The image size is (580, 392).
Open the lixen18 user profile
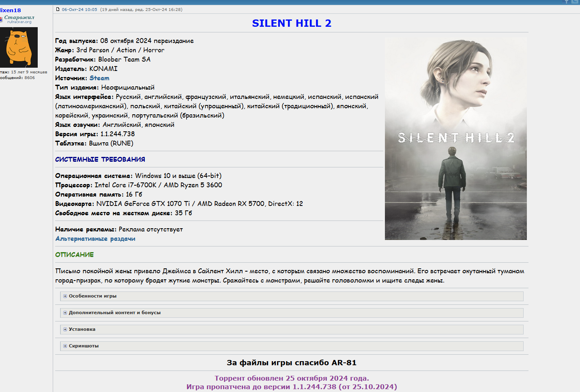click(10, 10)
